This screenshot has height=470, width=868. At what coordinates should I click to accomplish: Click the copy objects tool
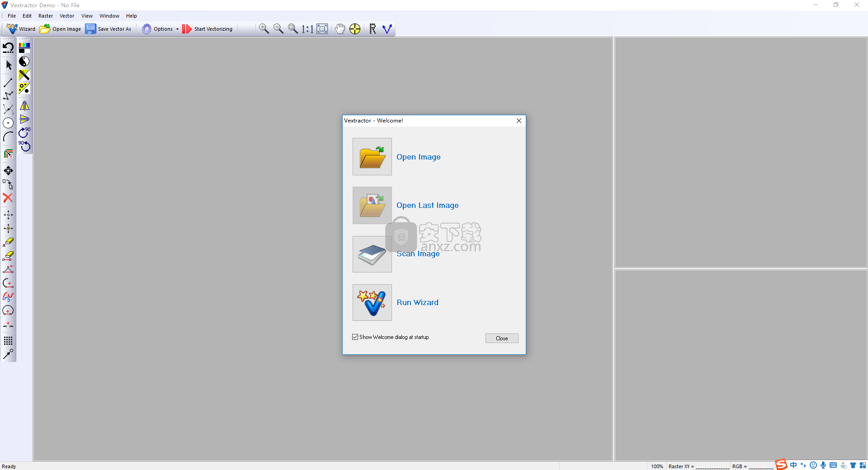8,184
